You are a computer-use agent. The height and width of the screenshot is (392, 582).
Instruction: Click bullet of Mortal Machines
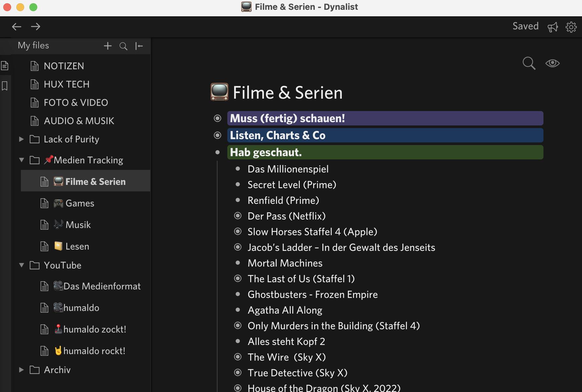[238, 263]
